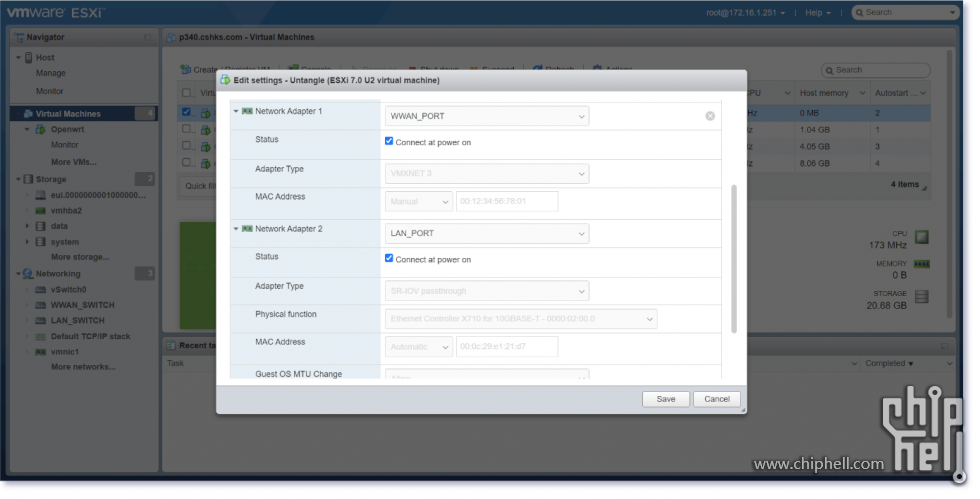The width and height of the screenshot is (980, 499).
Task: Check the third VM row checkbox
Action: (186, 146)
